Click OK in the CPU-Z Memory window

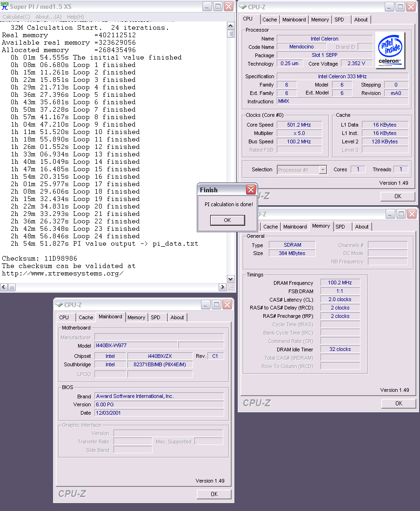coord(399,403)
